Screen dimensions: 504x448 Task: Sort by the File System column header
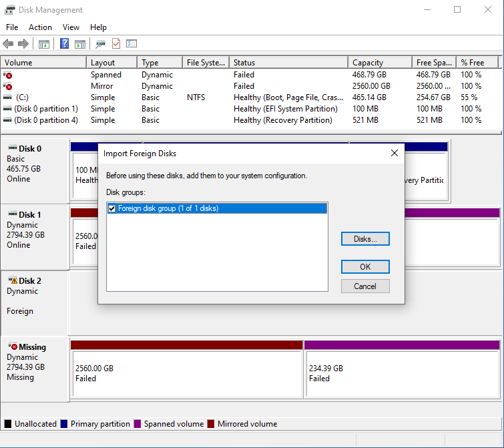(x=206, y=62)
